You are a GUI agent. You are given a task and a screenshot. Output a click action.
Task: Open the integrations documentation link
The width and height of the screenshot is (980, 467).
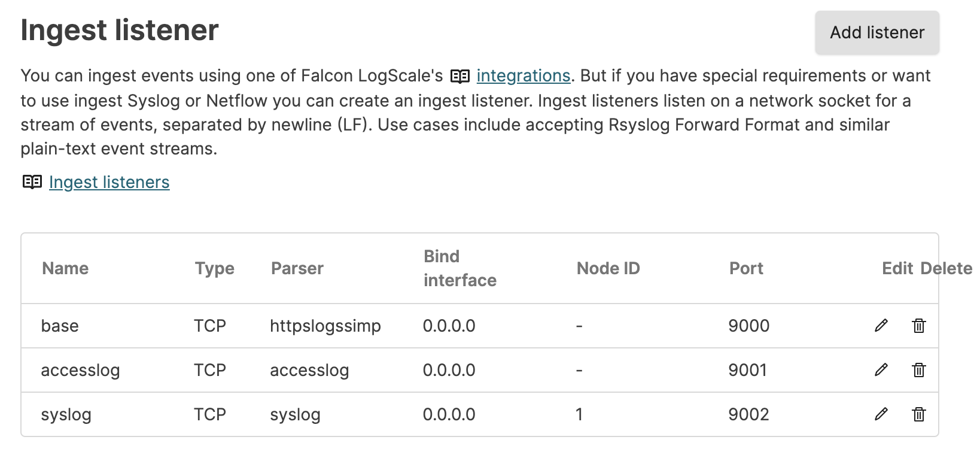click(x=523, y=75)
